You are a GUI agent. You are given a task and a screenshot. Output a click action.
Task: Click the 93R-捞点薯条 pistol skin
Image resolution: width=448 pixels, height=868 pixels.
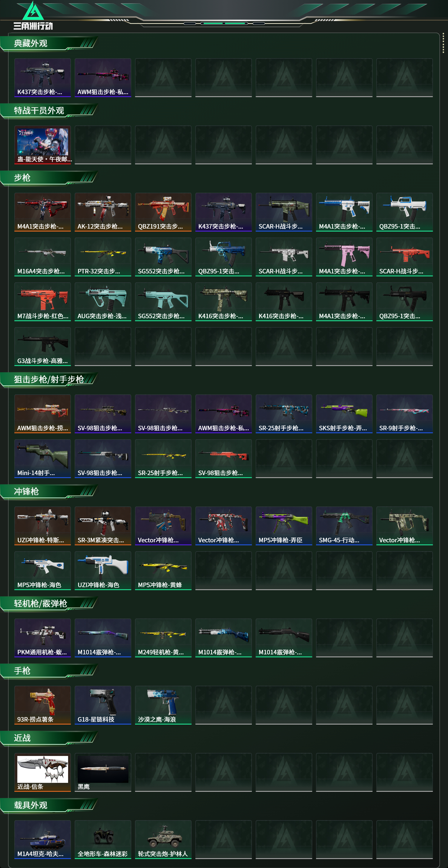click(42, 705)
